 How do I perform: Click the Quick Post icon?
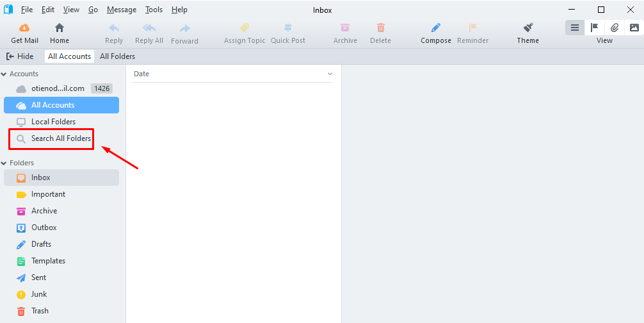coord(288,28)
